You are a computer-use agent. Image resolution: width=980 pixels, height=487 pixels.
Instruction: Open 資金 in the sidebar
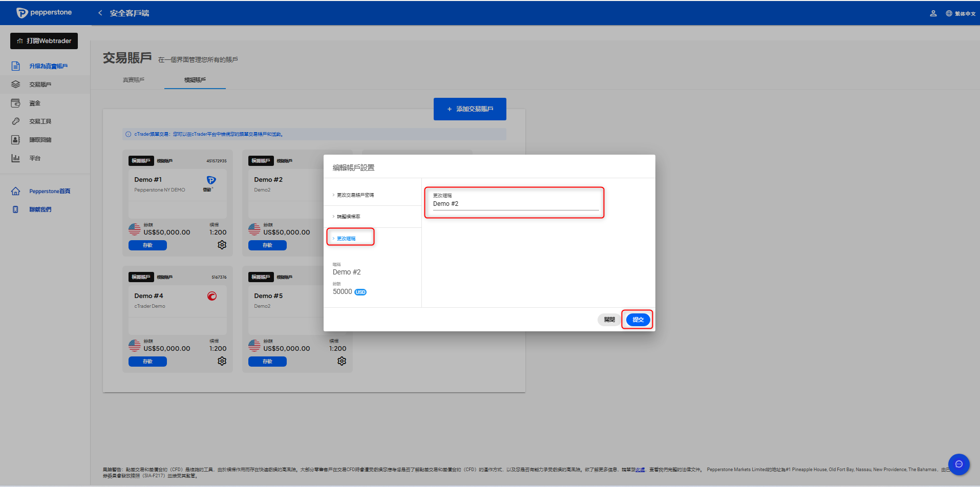click(35, 103)
